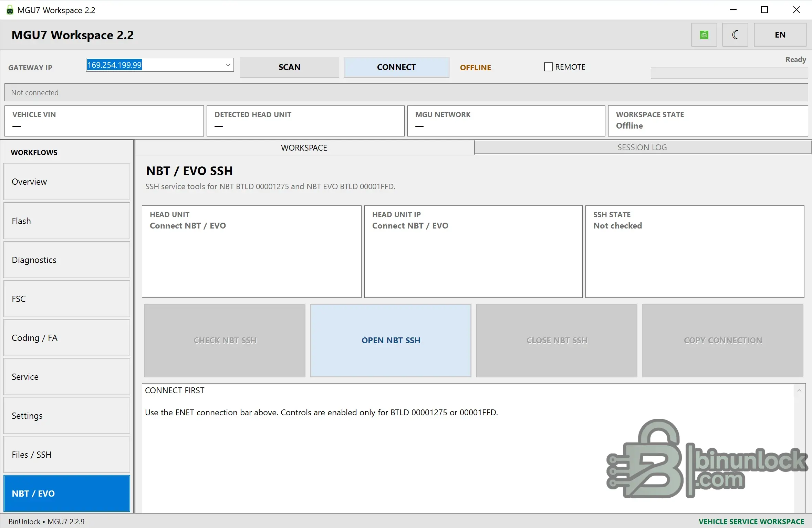Click the WORKFLOWS sidebar heading
Screen dimensions: 812x528
[x=34, y=152]
